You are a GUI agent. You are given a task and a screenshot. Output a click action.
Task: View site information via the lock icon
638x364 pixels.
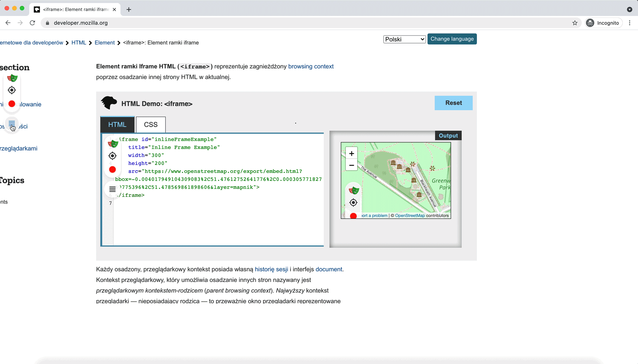(47, 23)
